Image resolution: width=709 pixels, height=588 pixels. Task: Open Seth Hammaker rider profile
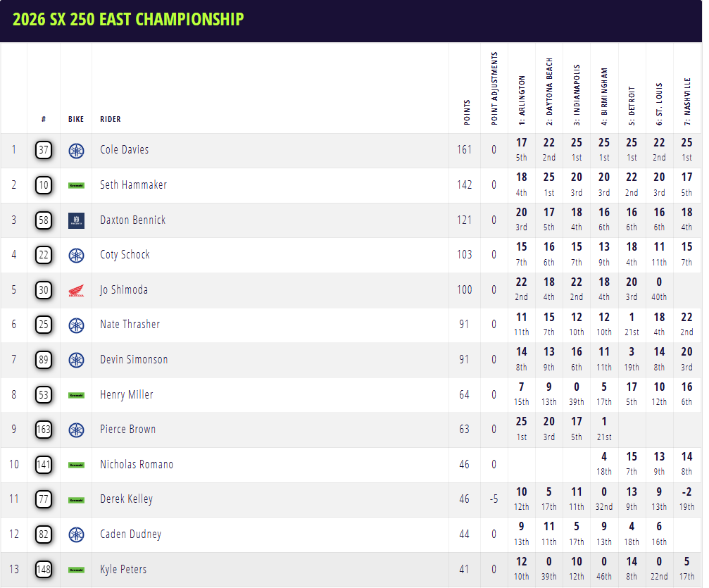pos(133,185)
